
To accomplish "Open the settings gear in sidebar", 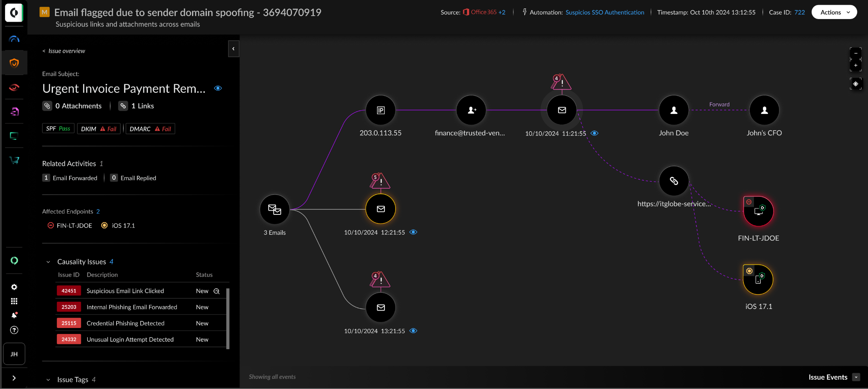I will pyautogui.click(x=14, y=287).
